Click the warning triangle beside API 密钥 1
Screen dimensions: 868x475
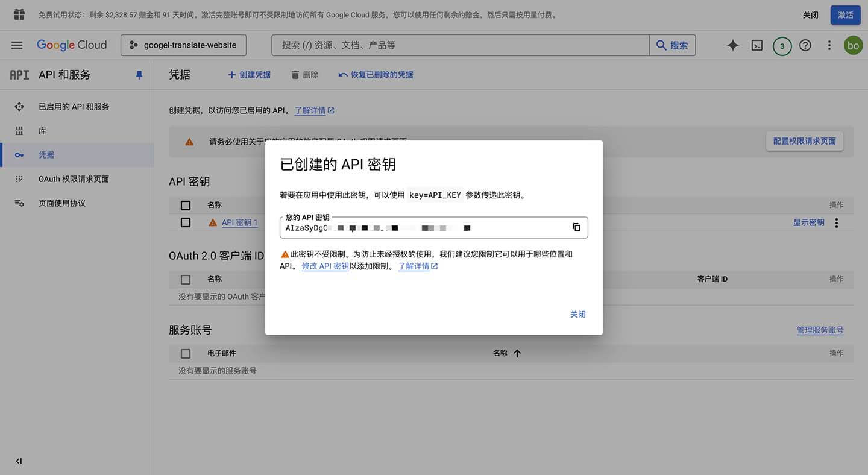coord(213,222)
